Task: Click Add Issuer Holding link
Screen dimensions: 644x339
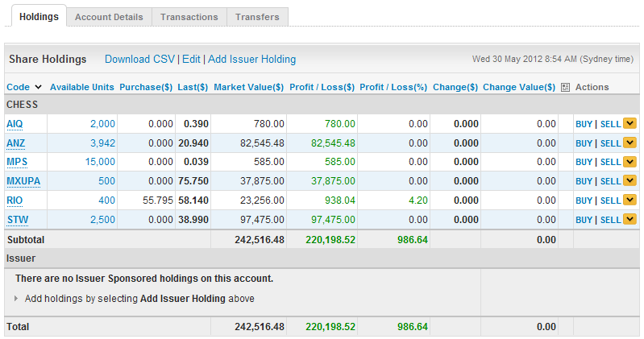Action: point(251,59)
